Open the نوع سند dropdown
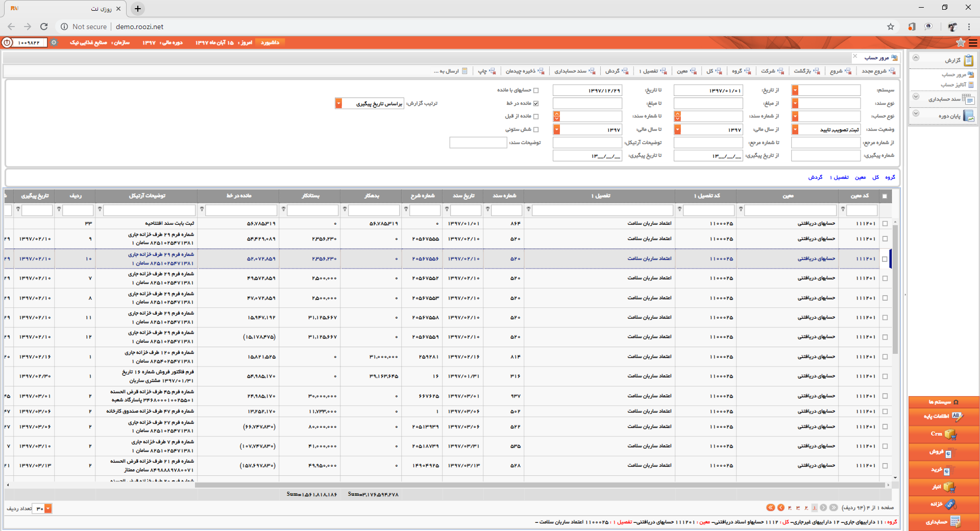Image resolution: width=980 pixels, height=531 pixels. pyautogui.click(x=795, y=103)
